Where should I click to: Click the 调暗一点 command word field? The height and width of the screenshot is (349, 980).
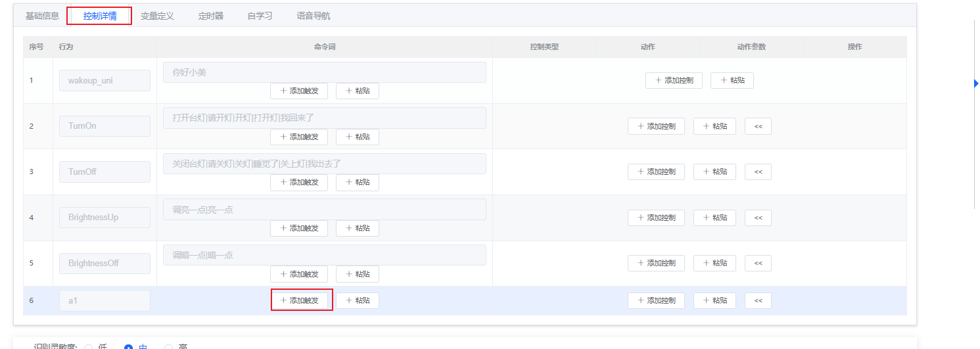click(x=324, y=255)
